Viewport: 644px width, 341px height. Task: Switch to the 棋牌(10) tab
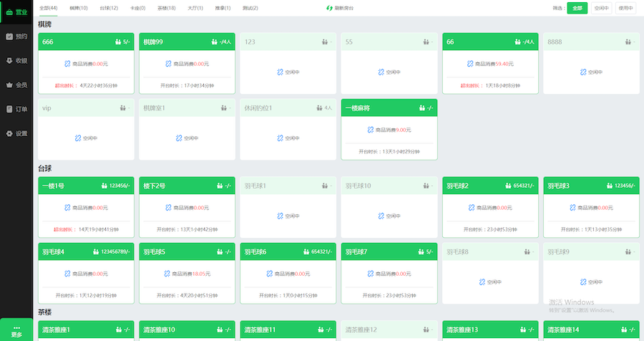coord(79,8)
